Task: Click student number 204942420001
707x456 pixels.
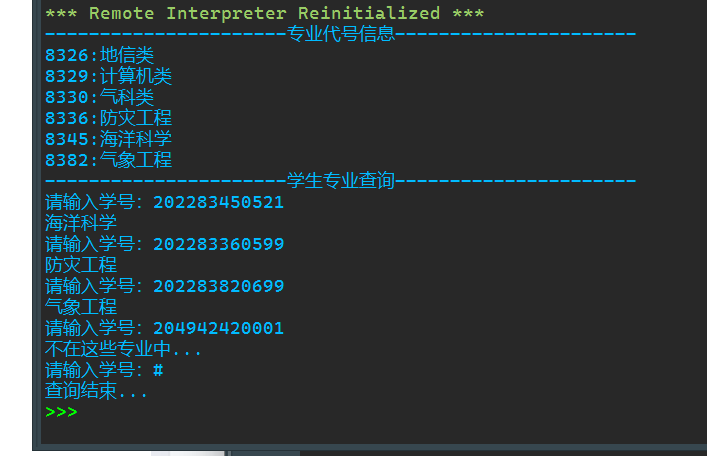Action: [x=218, y=328]
